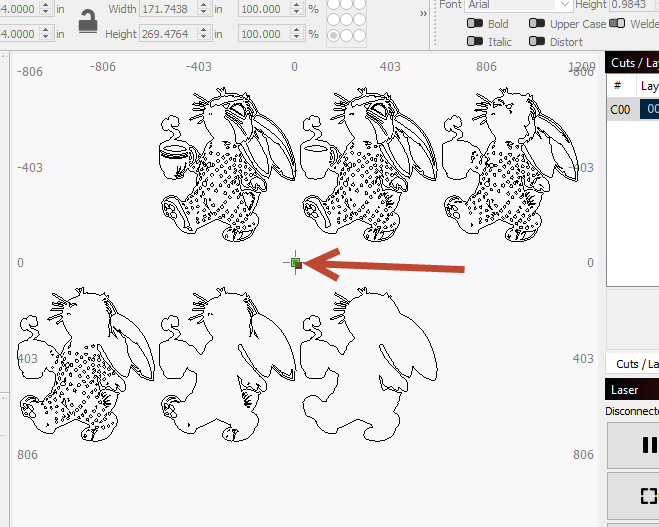
Task: Select the bunny with plain empty cup outline
Action: 369,165
